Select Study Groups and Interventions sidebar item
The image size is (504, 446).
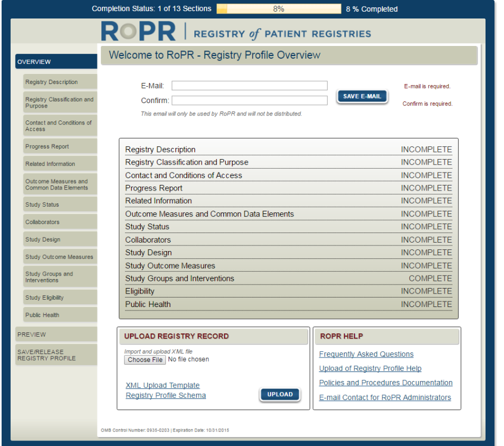coord(60,277)
